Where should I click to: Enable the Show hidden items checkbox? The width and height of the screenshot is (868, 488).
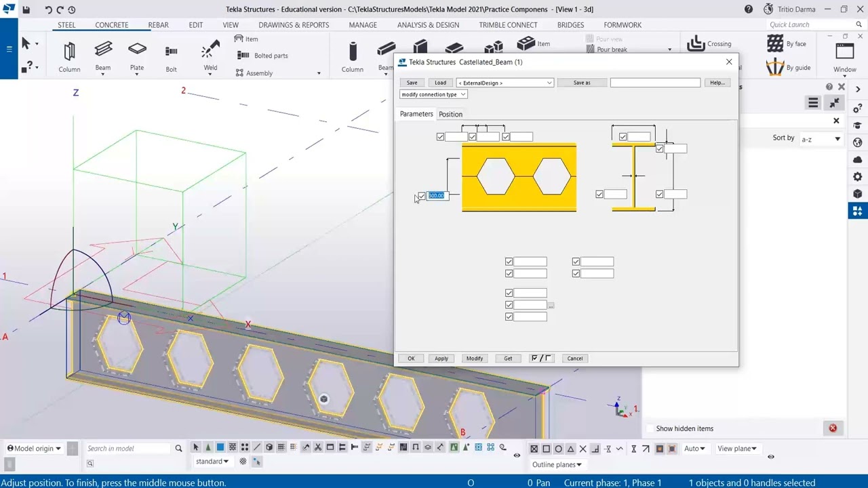(x=650, y=428)
